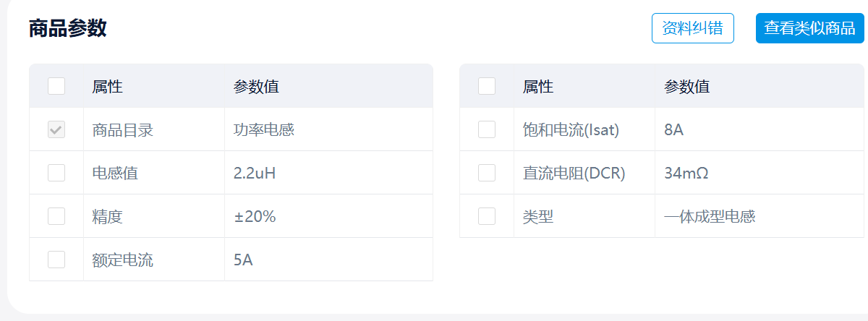Click the 功率电感 parameter value

click(264, 130)
